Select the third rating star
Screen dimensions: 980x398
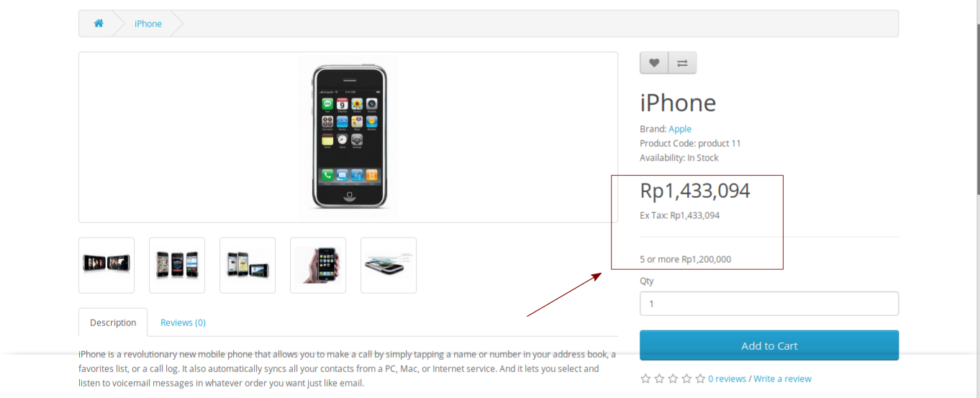pos(673,379)
